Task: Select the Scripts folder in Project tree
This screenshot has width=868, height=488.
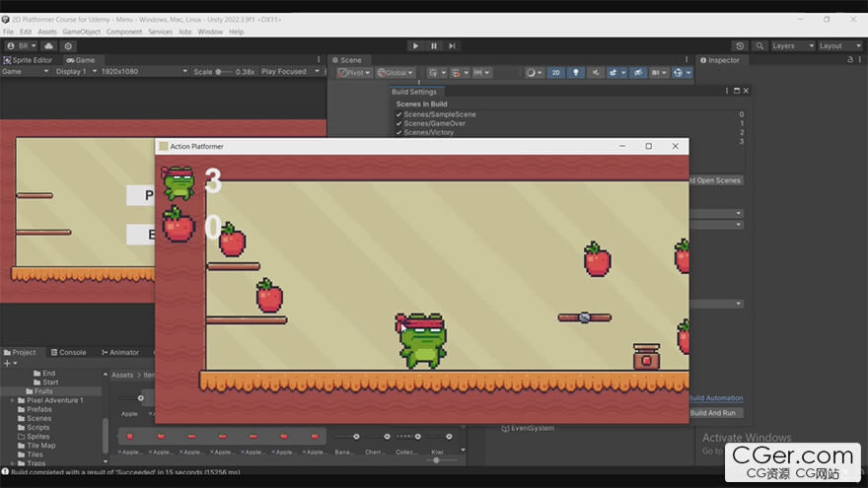Action: pyautogui.click(x=38, y=427)
